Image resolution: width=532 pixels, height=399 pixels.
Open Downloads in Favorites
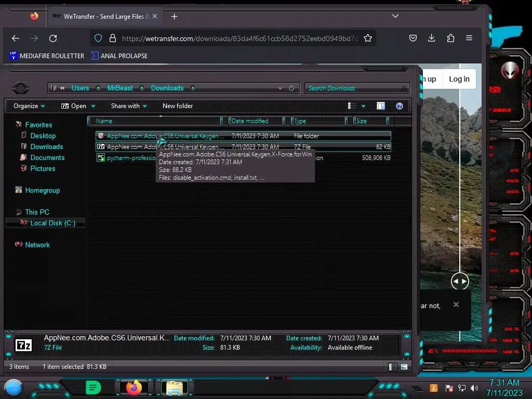coord(46,147)
